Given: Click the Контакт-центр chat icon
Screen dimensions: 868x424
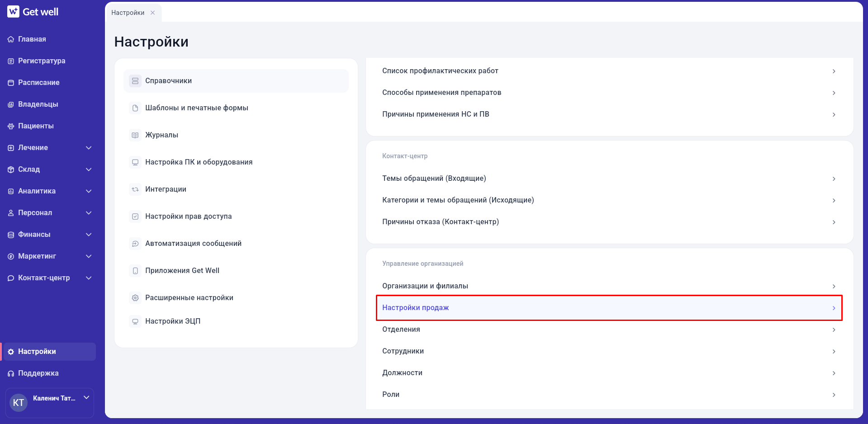Looking at the screenshot, I should pyautogui.click(x=11, y=278).
